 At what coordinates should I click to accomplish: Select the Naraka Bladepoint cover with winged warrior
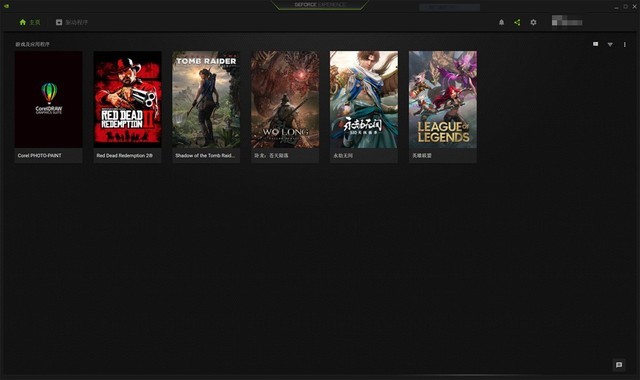364,99
